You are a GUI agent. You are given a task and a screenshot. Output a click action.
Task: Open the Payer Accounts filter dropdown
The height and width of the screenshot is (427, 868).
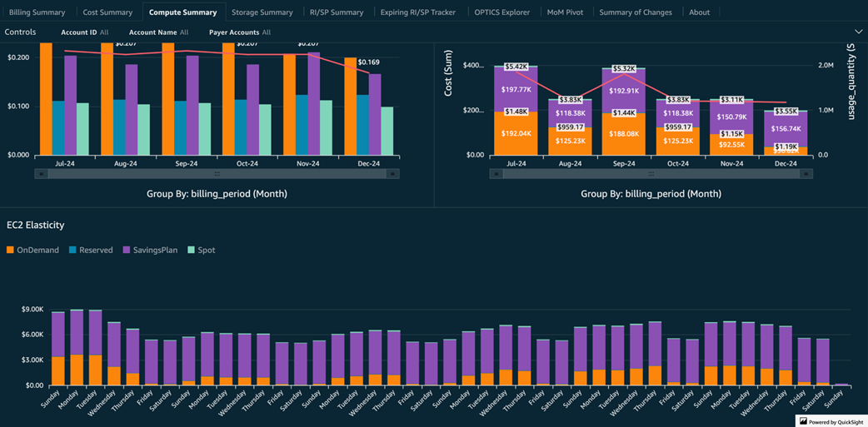[x=239, y=32]
